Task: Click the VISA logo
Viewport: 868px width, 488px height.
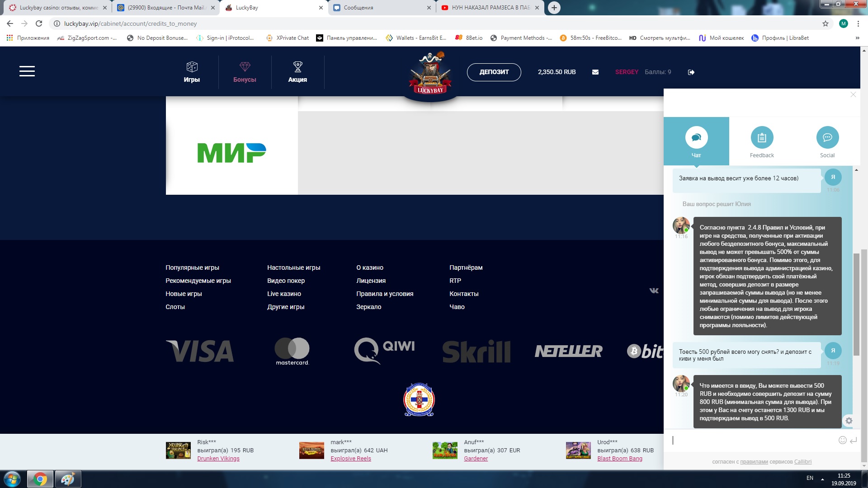Action: point(200,351)
